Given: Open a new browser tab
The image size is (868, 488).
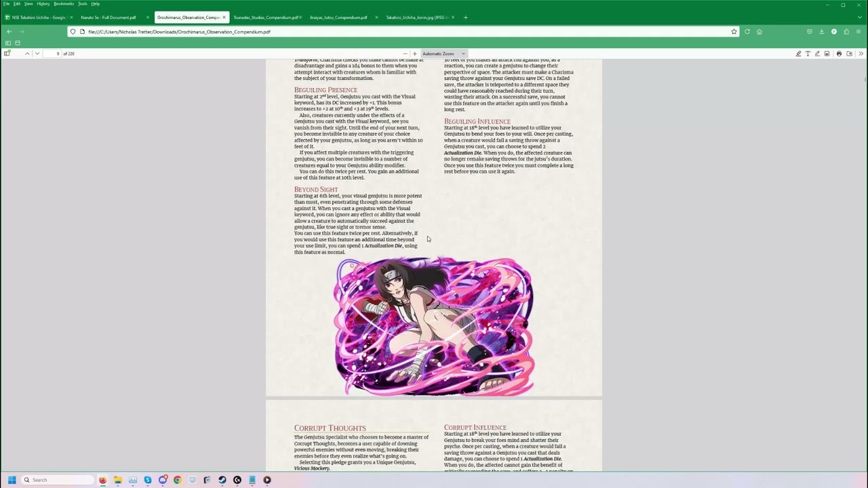Looking at the screenshot, I should pos(465,17).
